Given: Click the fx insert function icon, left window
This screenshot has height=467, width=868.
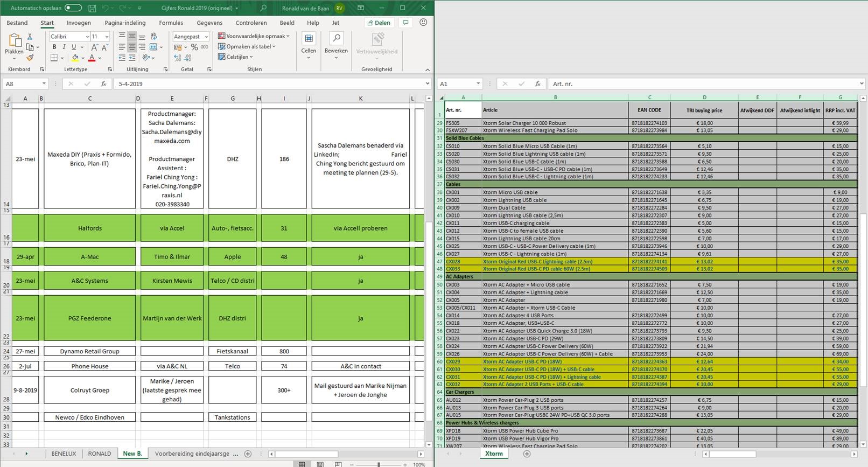Looking at the screenshot, I should tap(103, 83).
